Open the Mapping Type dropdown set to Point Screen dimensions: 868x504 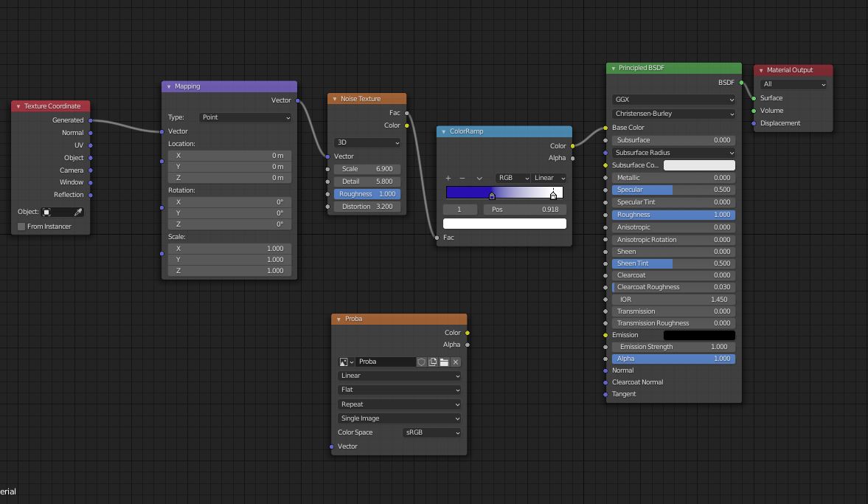(246, 117)
